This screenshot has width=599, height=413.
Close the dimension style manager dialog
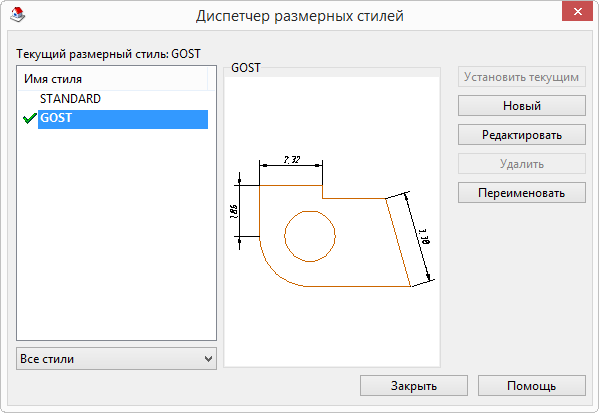coord(577,11)
